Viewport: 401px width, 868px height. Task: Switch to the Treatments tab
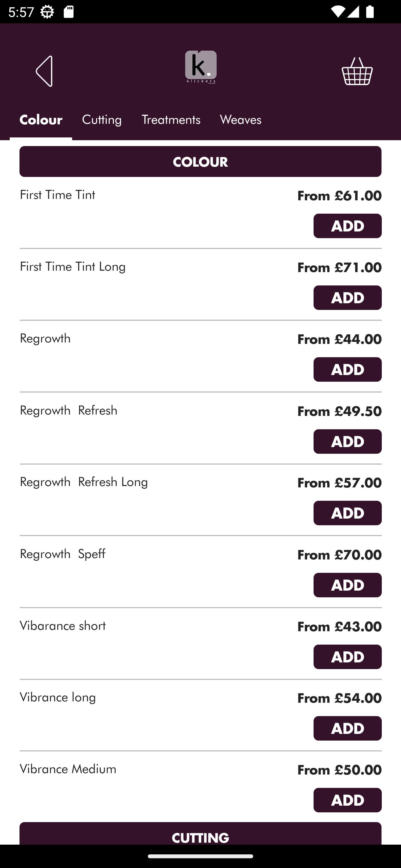(x=171, y=120)
